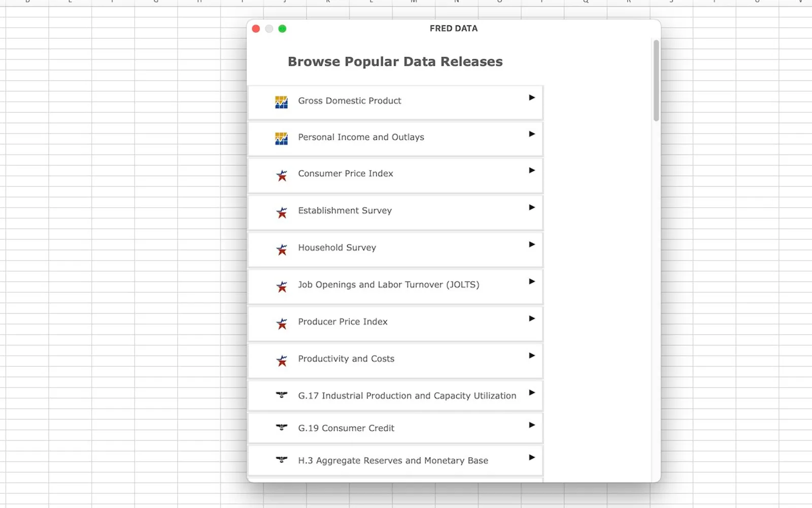Expand the G.17 Industrial Production arrow
The width and height of the screenshot is (812, 508).
(532, 393)
